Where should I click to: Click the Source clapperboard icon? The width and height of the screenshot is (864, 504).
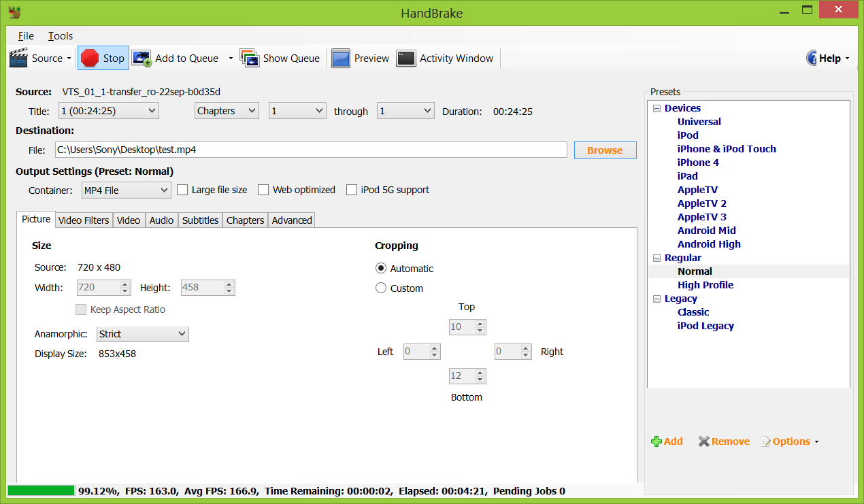[18, 58]
